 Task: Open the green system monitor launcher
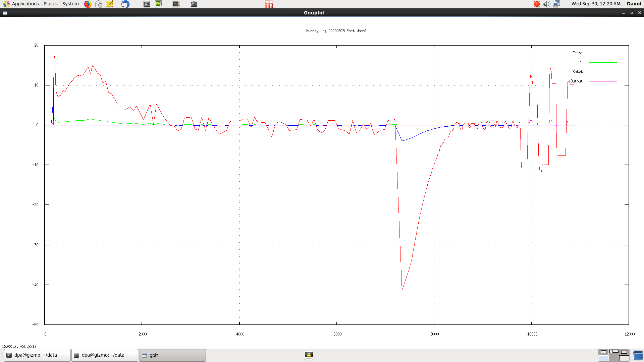[159, 4]
